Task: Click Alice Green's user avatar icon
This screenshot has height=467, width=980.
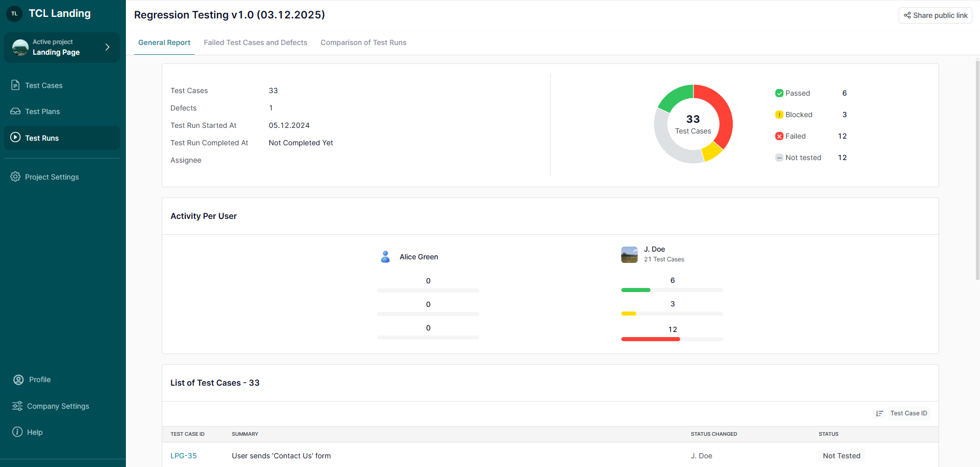Action: coord(385,257)
